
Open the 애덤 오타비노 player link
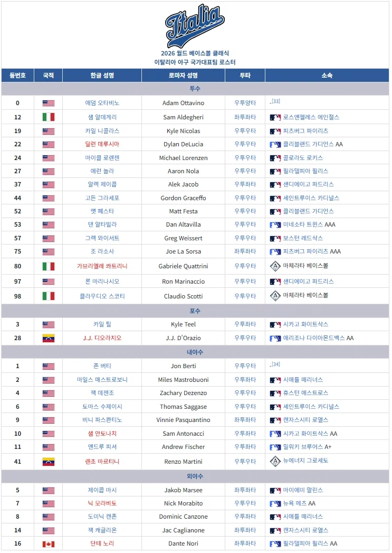pos(102,103)
